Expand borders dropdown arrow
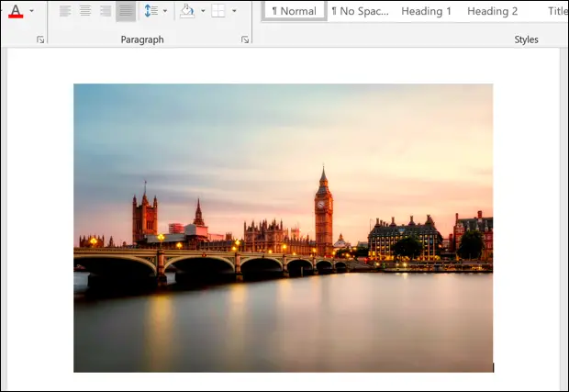Screen dimensions: 569x392 [x=234, y=11]
